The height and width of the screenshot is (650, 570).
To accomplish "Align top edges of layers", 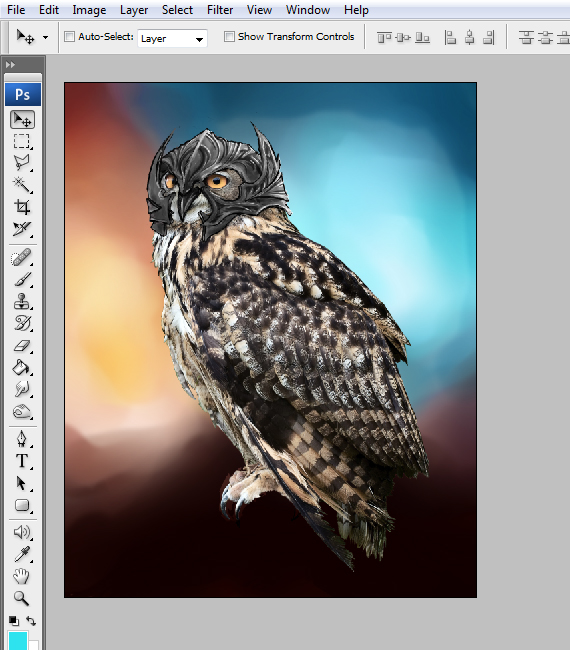I will (x=384, y=38).
